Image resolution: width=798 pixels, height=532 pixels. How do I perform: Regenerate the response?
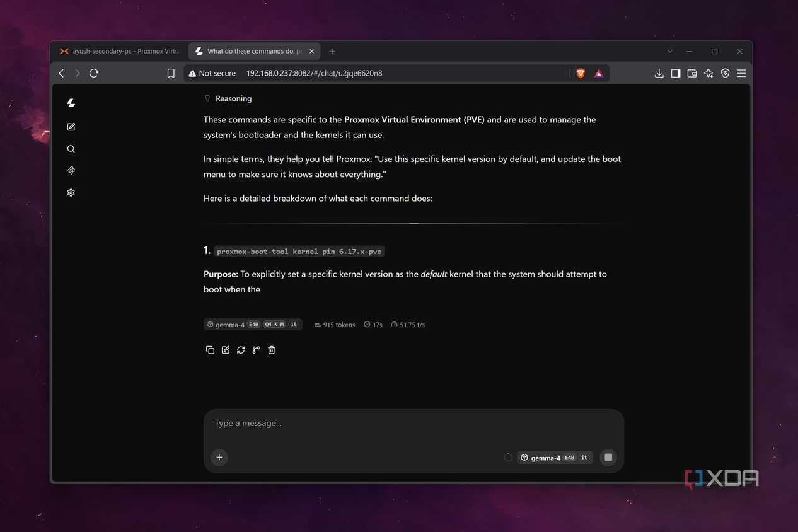click(x=241, y=350)
